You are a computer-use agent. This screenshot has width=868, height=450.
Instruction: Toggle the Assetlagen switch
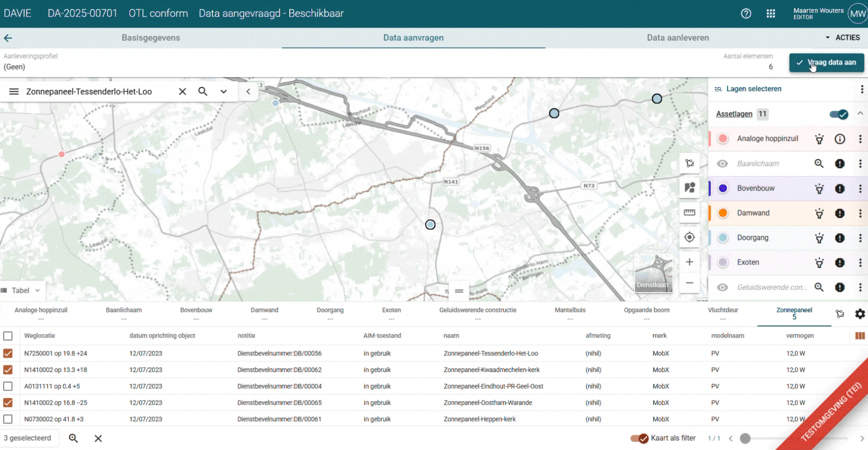coord(839,114)
